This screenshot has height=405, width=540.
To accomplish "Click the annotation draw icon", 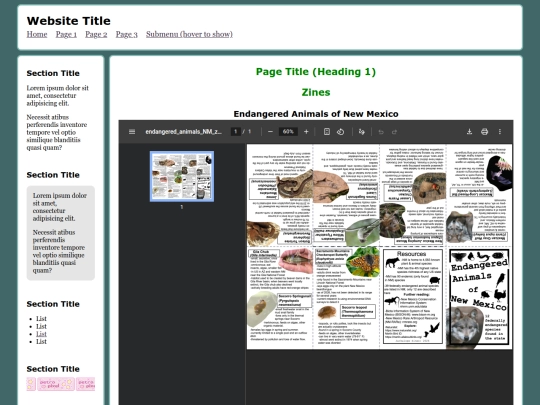I will [x=362, y=132].
